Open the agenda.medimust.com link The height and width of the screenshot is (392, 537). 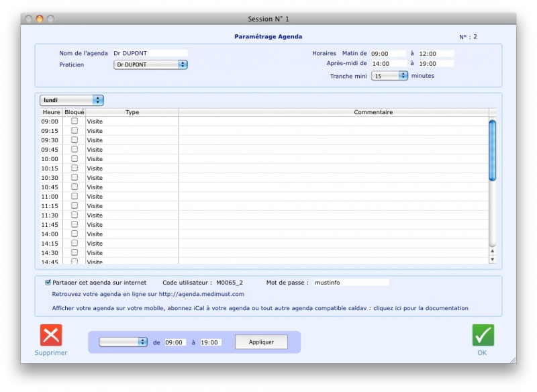click(201, 294)
